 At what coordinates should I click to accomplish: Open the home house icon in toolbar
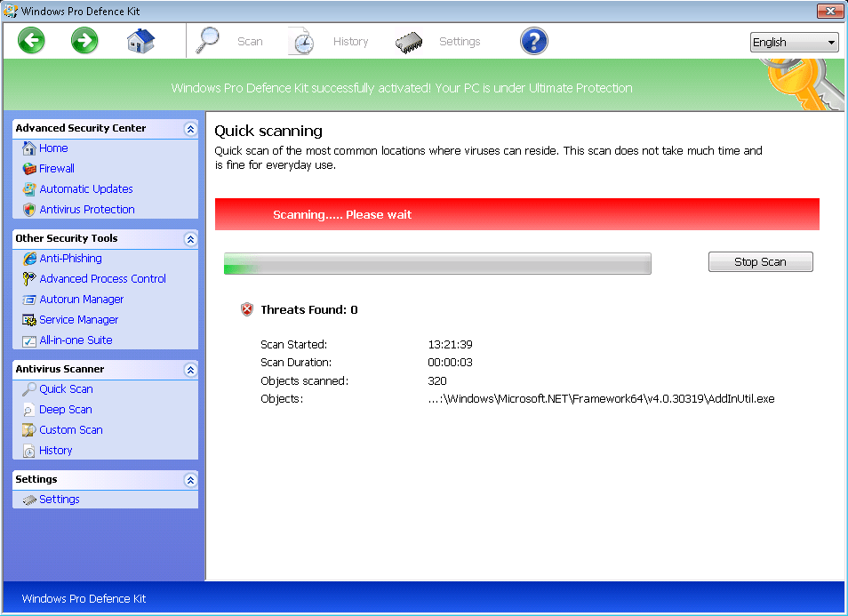140,41
